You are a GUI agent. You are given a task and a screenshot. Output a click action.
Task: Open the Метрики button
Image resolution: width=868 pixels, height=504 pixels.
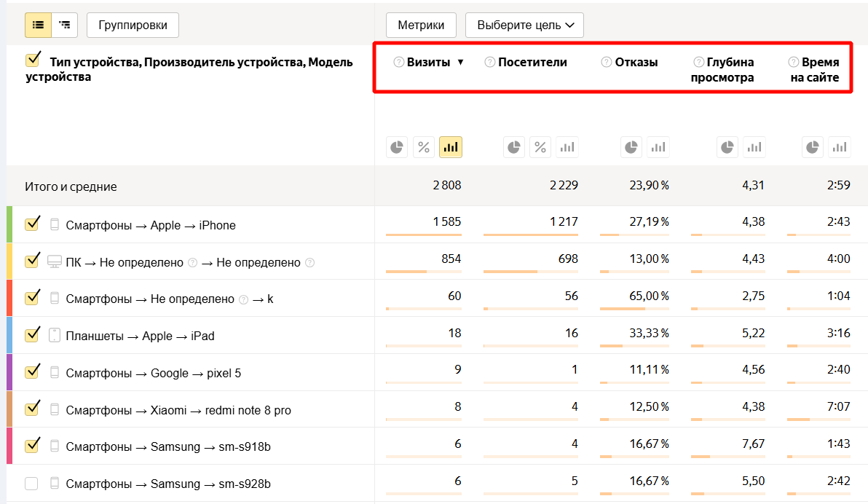pos(421,25)
